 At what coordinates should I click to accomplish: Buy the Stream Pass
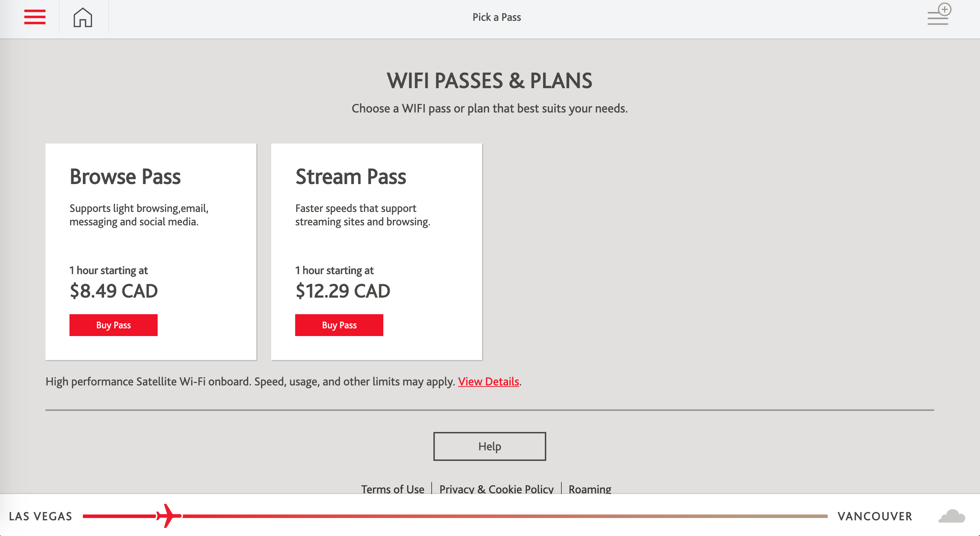[339, 325]
